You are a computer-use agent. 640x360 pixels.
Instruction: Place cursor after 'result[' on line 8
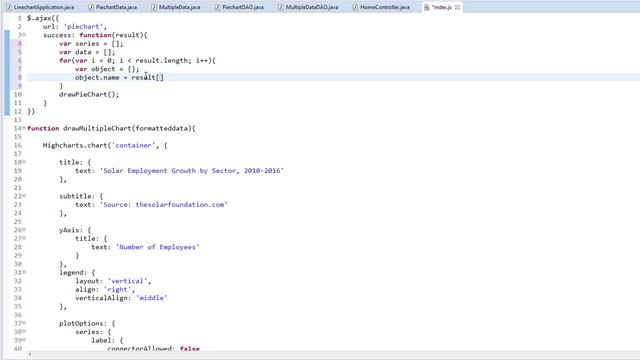click(160, 77)
